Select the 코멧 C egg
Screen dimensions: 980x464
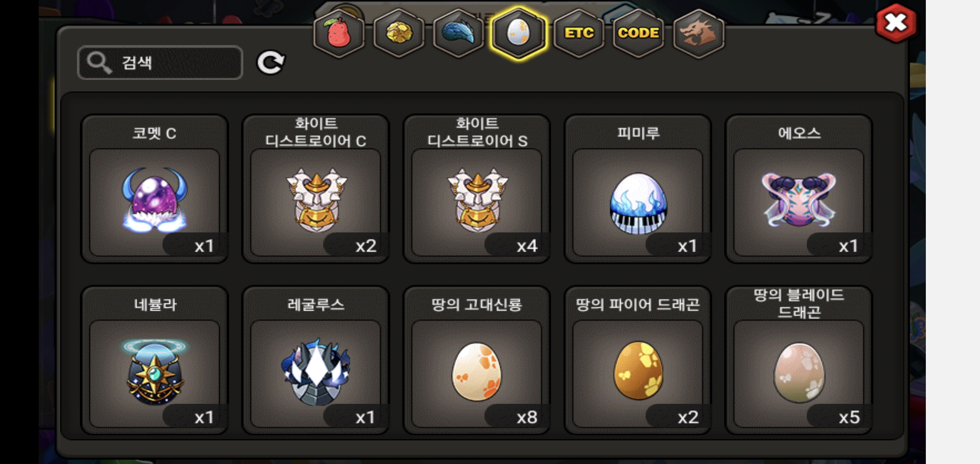pos(155,189)
